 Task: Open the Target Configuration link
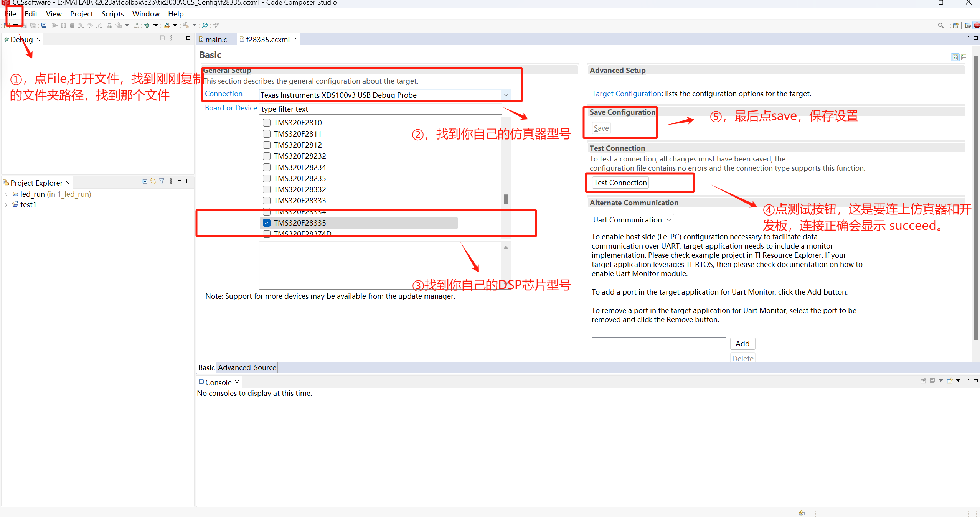(626, 94)
